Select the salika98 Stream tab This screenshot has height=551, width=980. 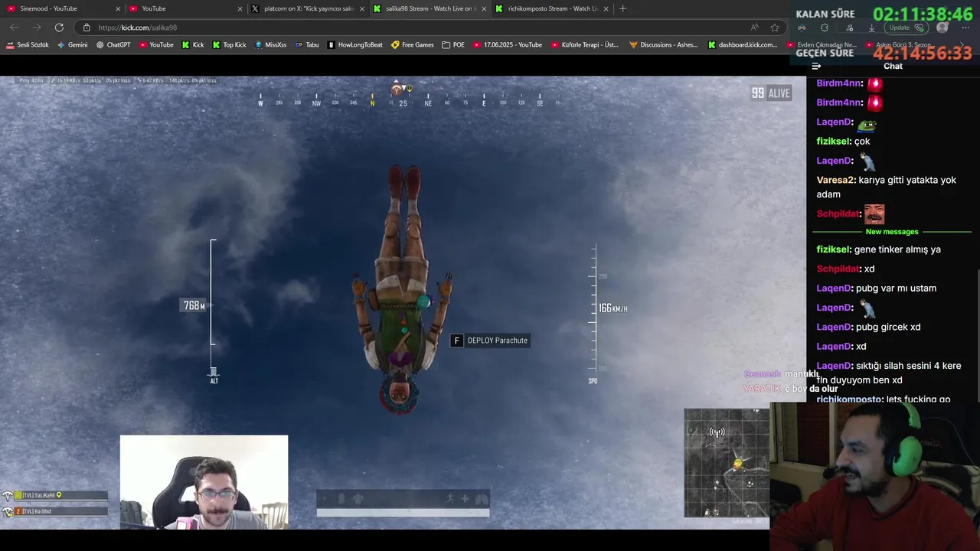[x=430, y=8]
